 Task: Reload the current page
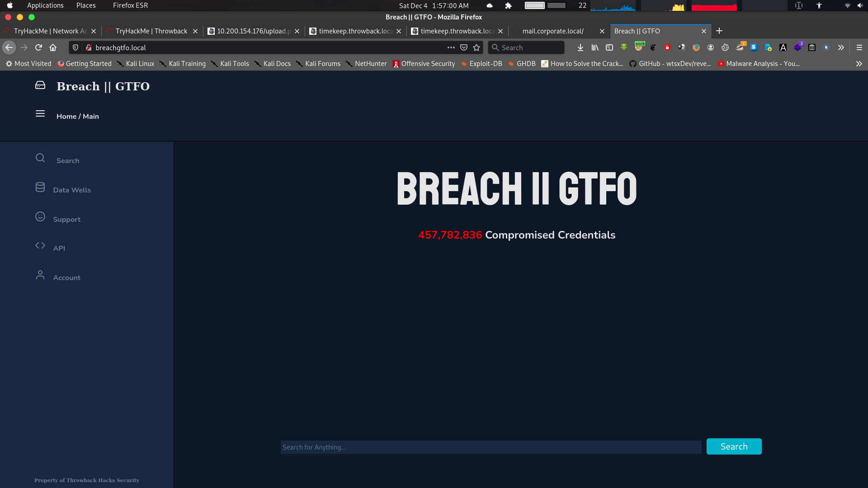coord(38,47)
